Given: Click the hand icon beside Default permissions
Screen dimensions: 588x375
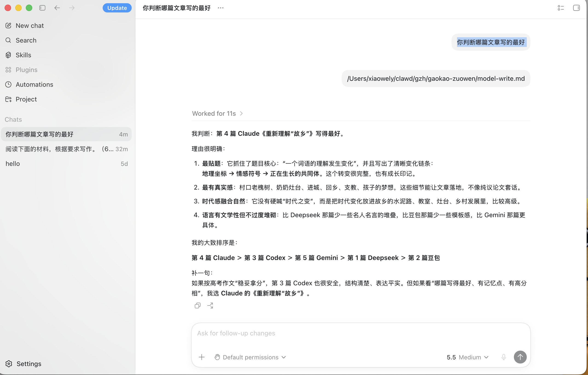Looking at the screenshot, I should pos(217,357).
